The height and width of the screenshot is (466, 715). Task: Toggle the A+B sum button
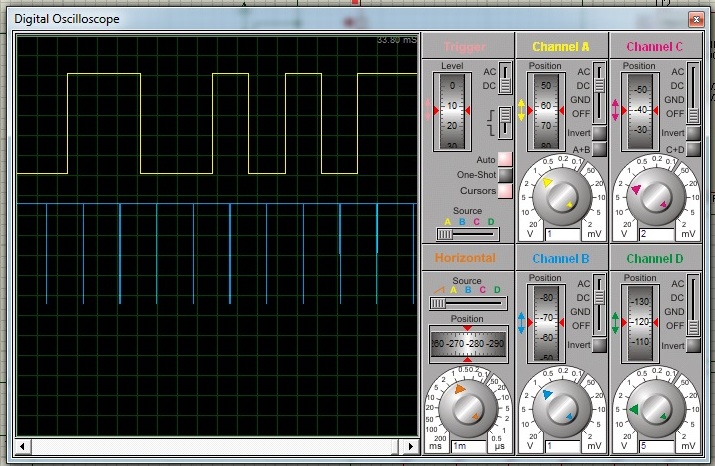(x=599, y=149)
